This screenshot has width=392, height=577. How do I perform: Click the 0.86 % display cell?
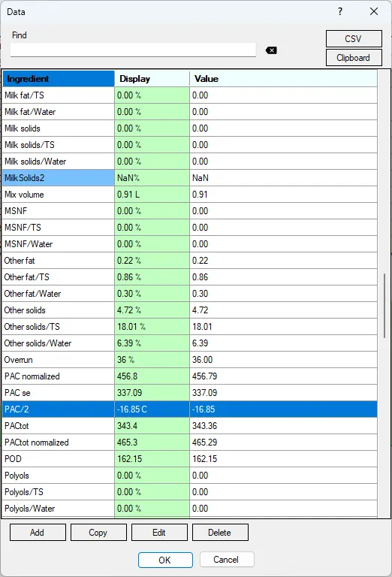click(152, 277)
